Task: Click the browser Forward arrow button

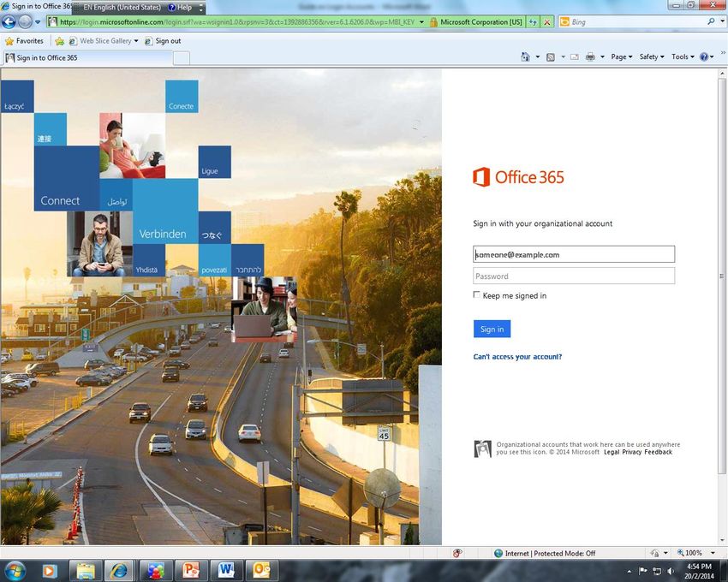Action: (x=25, y=21)
